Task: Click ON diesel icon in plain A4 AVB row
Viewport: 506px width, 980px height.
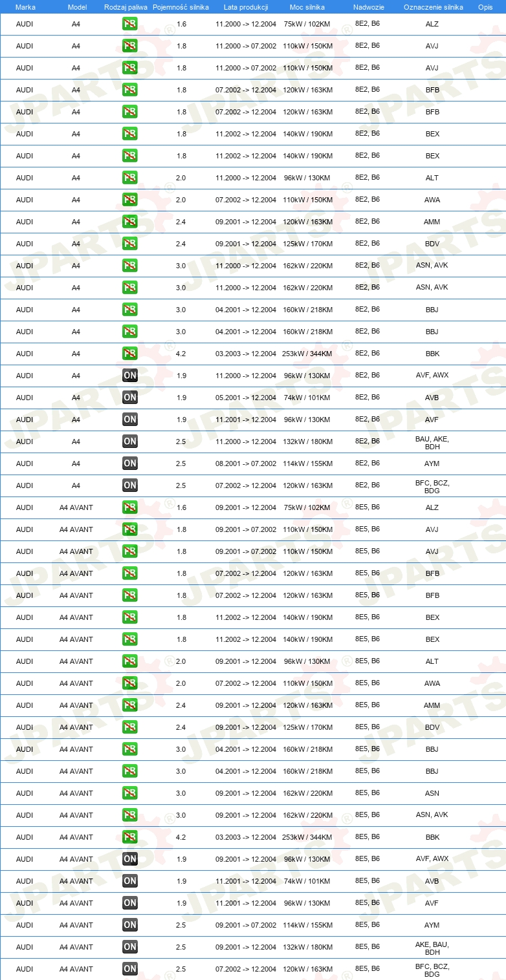Action: (x=130, y=398)
